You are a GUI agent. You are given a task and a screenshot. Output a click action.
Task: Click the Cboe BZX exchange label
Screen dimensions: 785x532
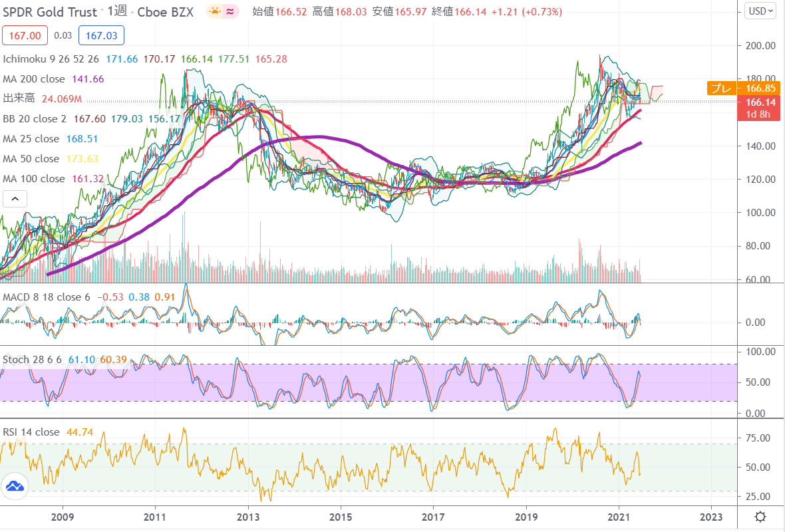165,12
